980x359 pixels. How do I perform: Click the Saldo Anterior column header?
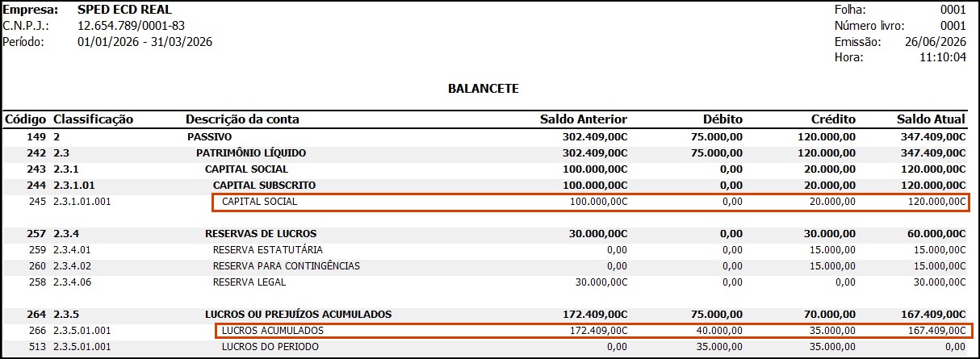coord(584,119)
